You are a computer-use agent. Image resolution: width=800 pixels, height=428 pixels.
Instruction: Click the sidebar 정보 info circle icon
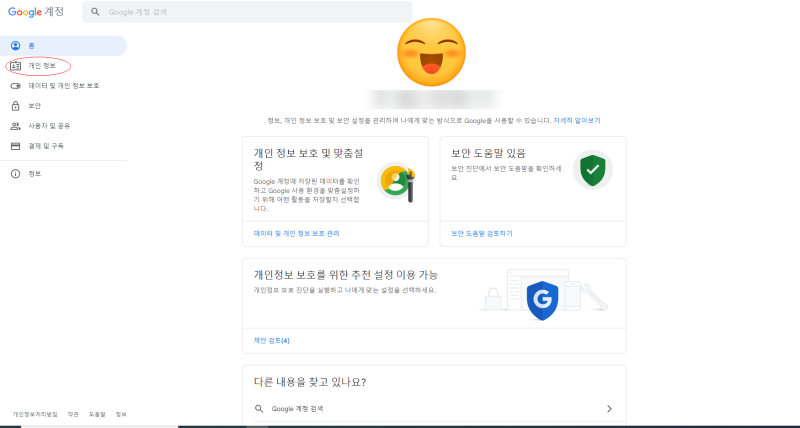[16, 174]
